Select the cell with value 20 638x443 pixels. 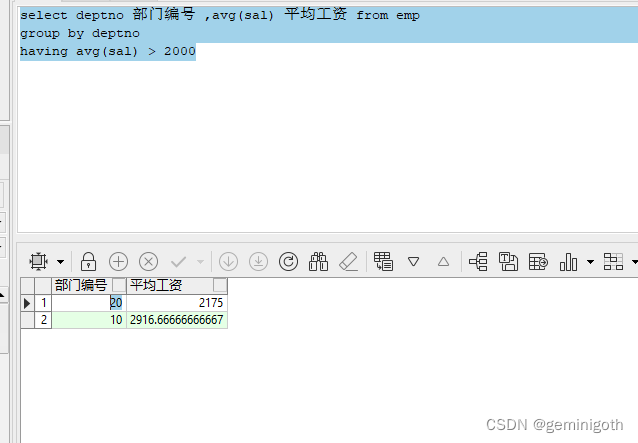click(x=89, y=303)
